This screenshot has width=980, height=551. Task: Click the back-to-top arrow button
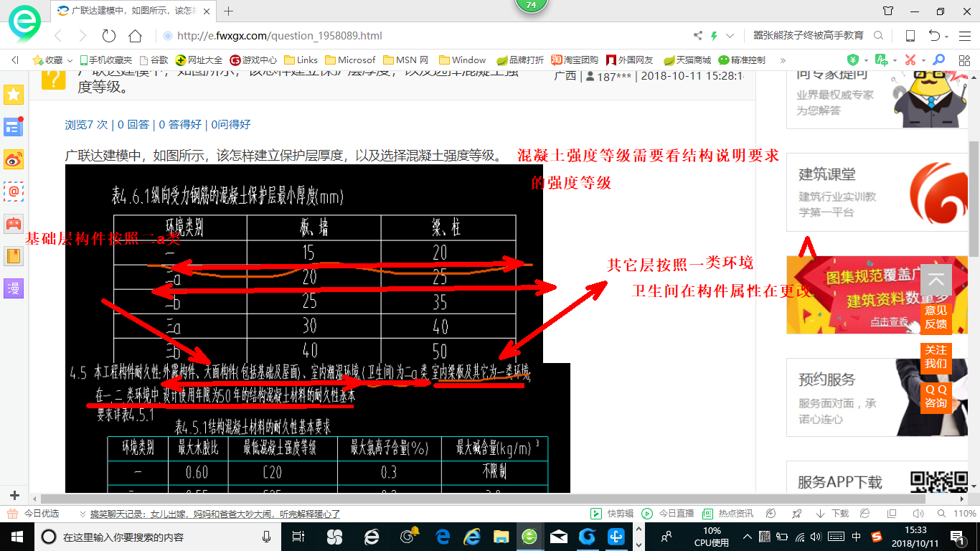click(936, 280)
